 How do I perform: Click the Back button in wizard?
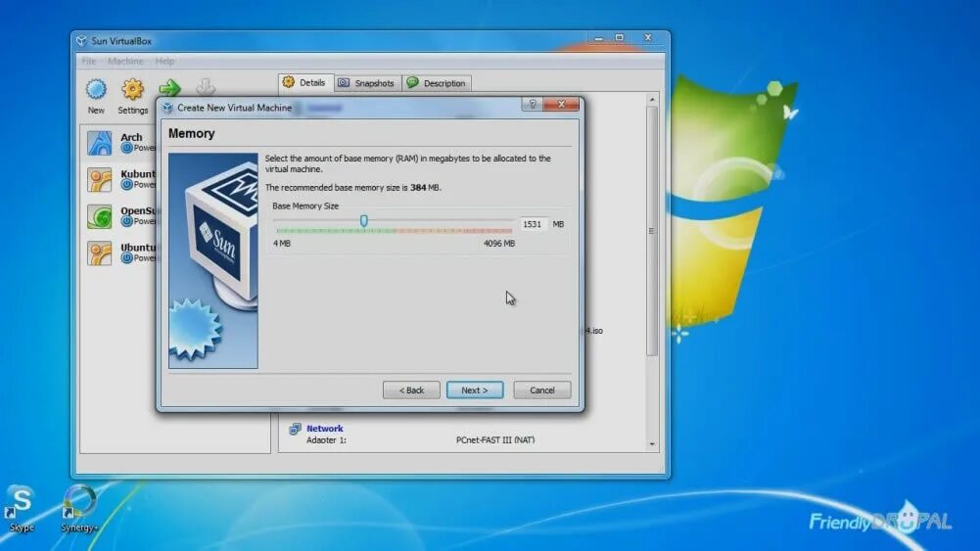[x=411, y=390]
